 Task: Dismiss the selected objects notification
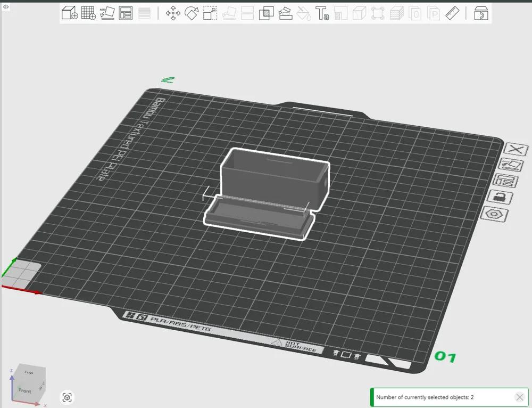coord(519,397)
